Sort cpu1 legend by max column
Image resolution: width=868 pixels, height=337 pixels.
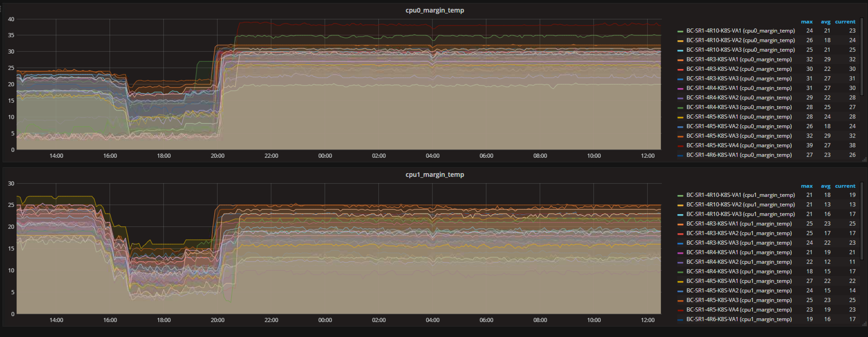807,186
